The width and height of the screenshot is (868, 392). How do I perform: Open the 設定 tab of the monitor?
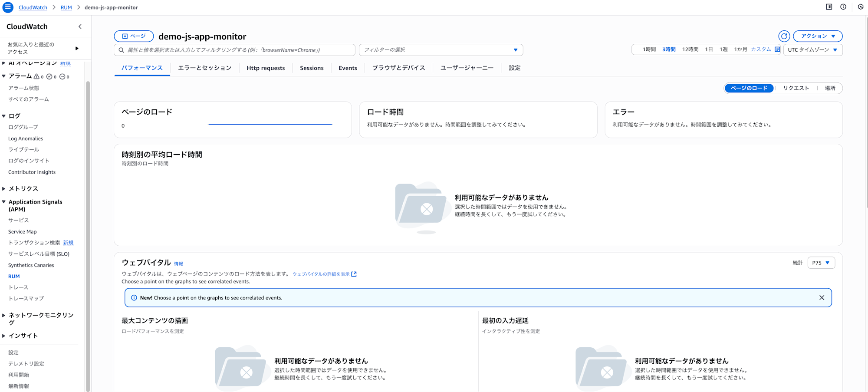click(514, 68)
